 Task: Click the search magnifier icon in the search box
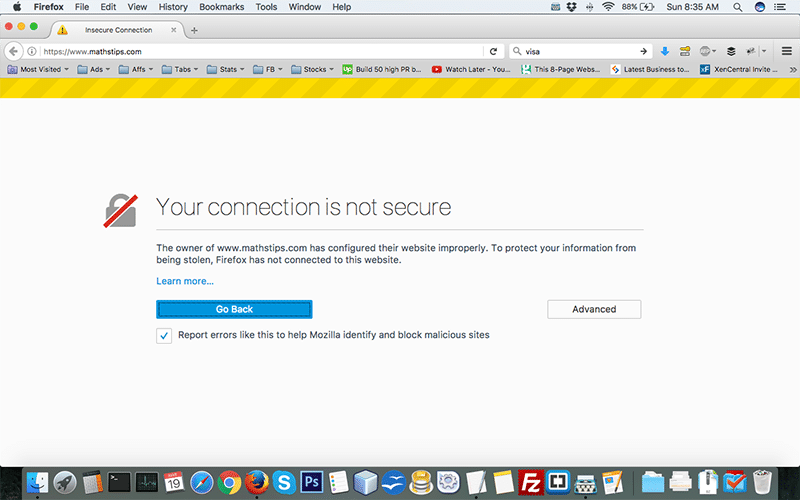click(x=517, y=52)
